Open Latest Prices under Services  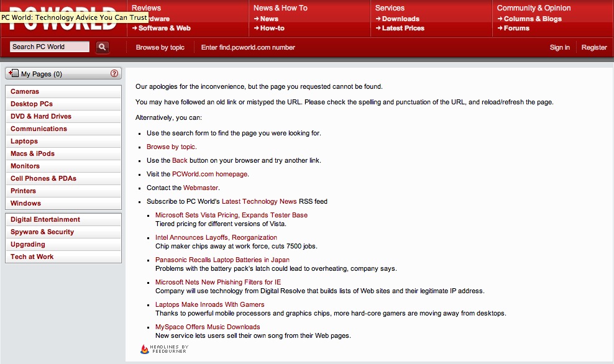coord(400,28)
